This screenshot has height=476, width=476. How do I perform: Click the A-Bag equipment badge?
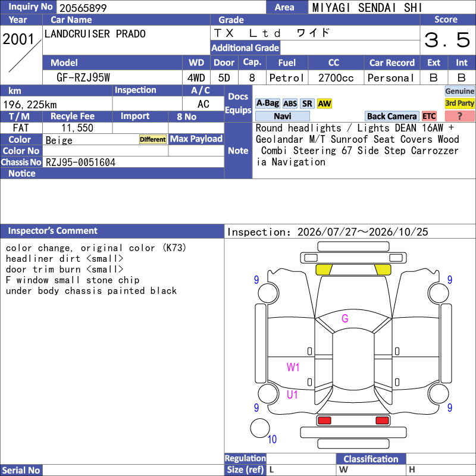pyautogui.click(x=267, y=104)
